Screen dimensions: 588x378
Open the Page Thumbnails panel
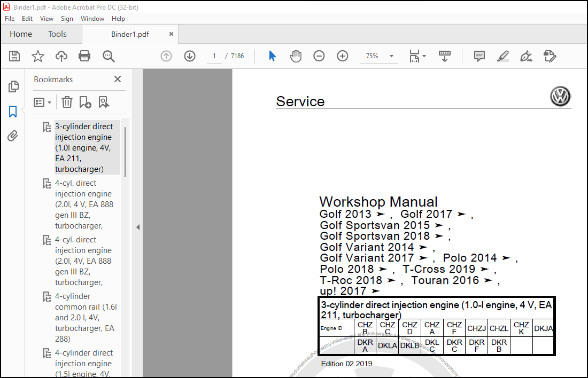coord(13,86)
